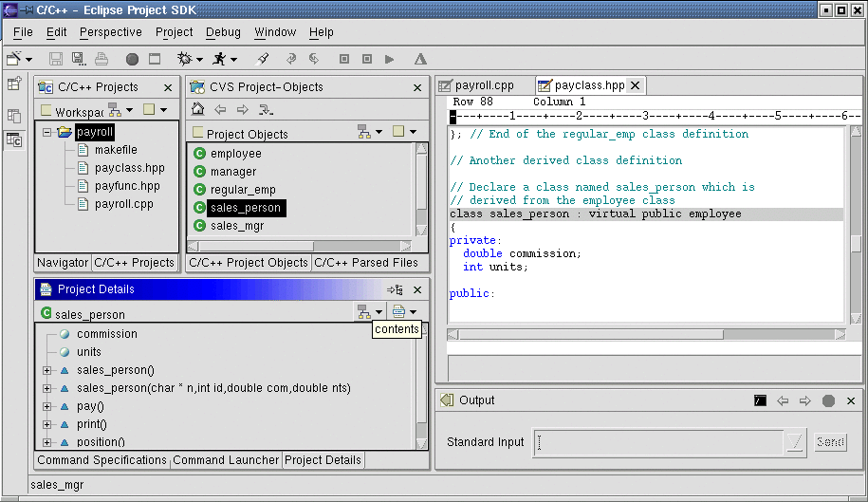The image size is (868, 502).
Task: Expand the pay() method node
Action: pos(46,406)
